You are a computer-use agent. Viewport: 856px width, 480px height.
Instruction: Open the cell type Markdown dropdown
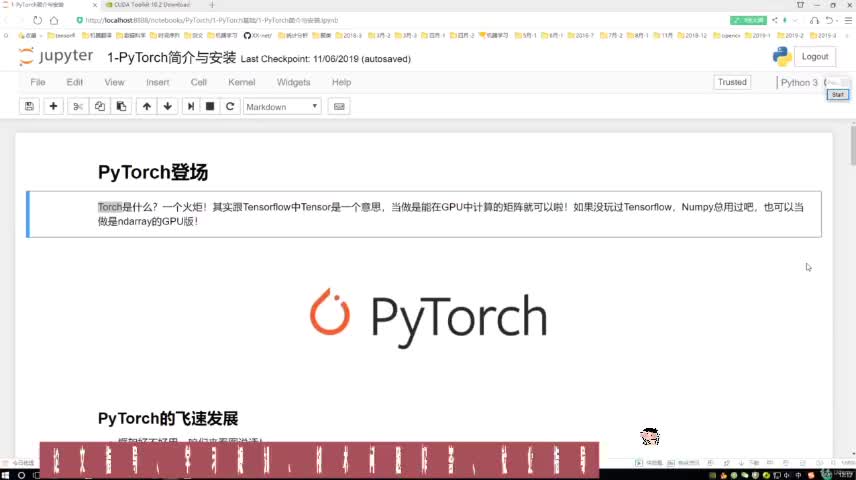click(282, 106)
